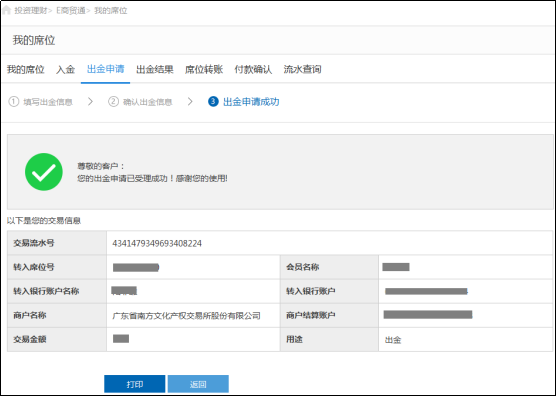556x396 pixels.
Task: Open E商贸通 breadcrumb link
Action: (71, 11)
